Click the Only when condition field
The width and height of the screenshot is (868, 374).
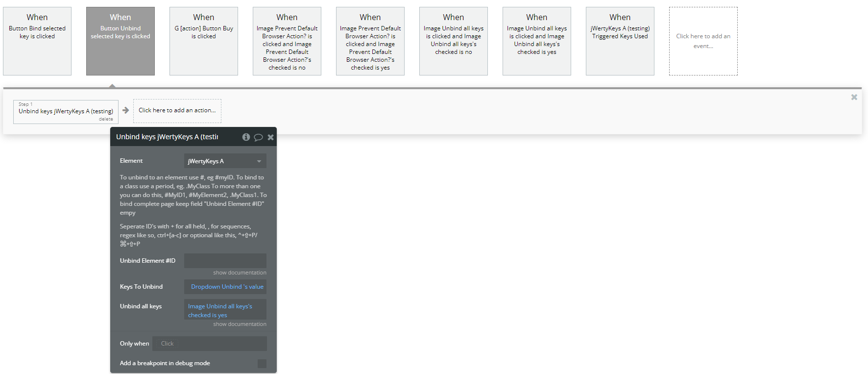pyautogui.click(x=210, y=344)
